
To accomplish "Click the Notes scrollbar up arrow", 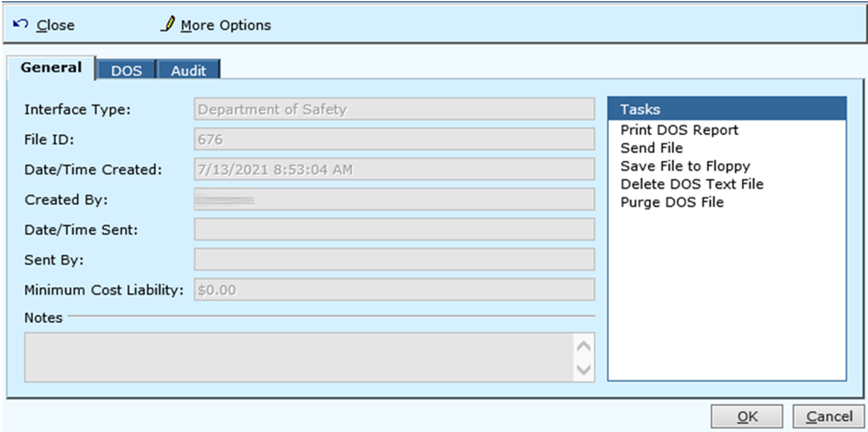I will (x=585, y=346).
